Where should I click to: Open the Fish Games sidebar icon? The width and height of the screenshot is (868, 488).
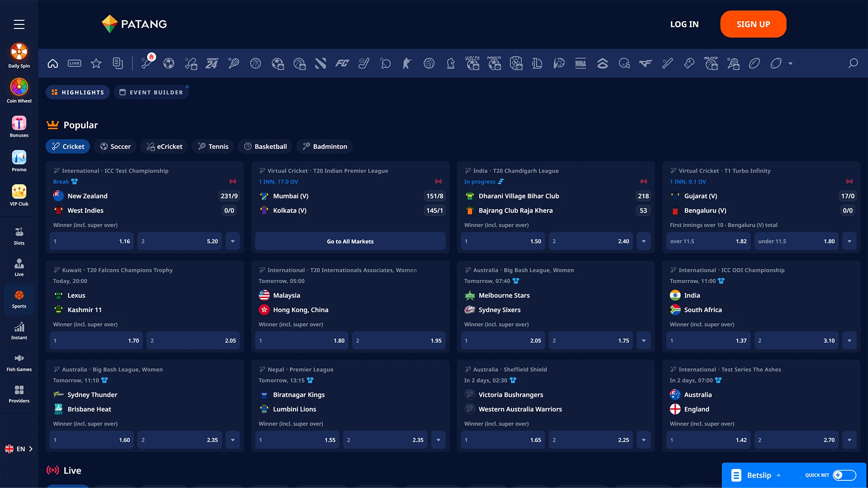19,358
